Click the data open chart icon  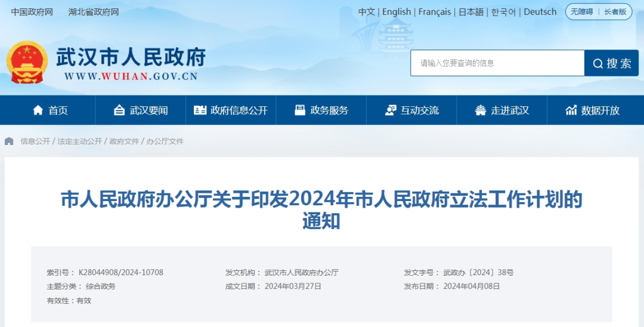click(x=571, y=110)
